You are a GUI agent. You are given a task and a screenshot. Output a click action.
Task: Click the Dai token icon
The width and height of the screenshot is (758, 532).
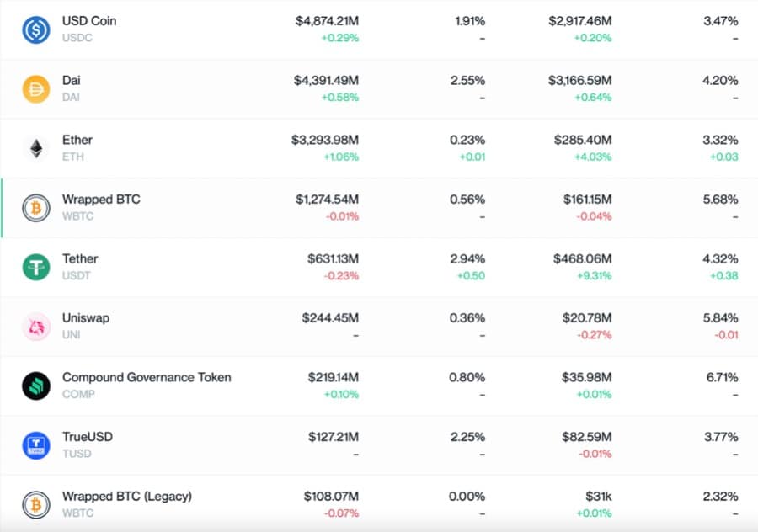pyautogui.click(x=36, y=89)
